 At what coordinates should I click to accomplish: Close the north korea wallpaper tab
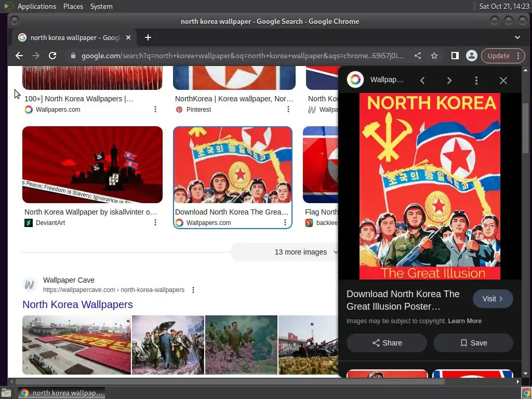(128, 37)
